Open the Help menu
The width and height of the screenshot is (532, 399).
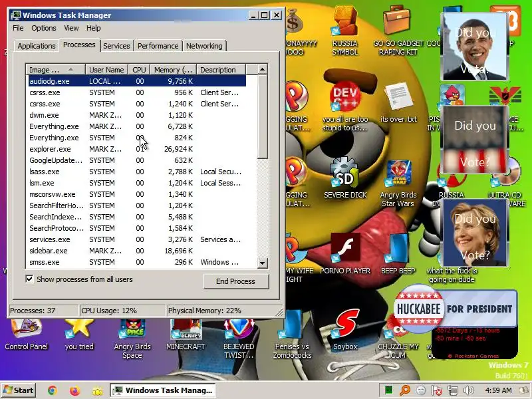93,28
